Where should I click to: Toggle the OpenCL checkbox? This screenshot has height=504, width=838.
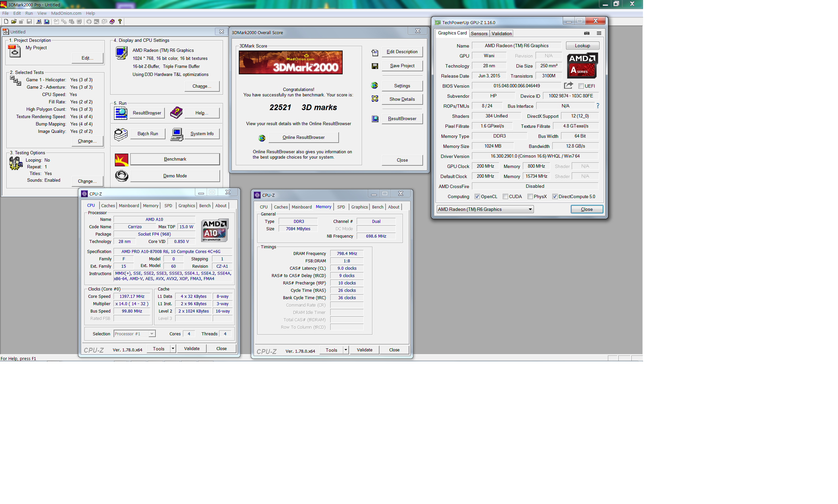[477, 196]
